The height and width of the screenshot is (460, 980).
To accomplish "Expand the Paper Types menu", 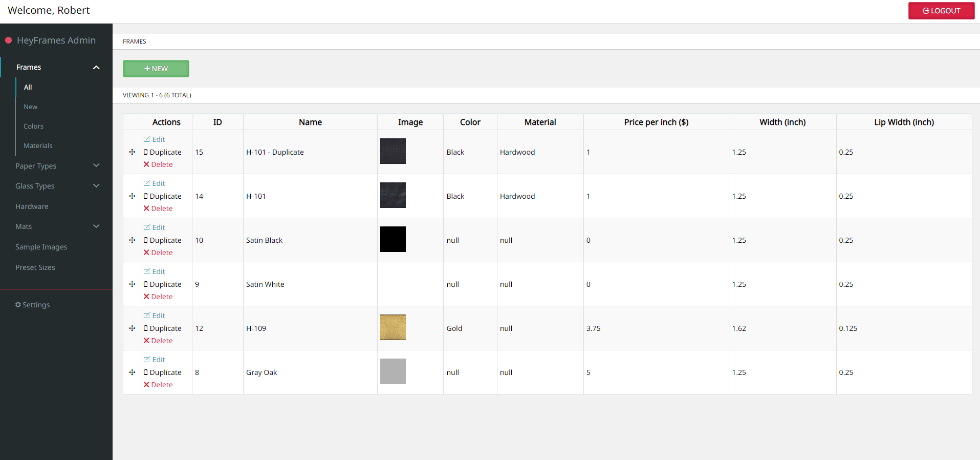I will coord(96,166).
